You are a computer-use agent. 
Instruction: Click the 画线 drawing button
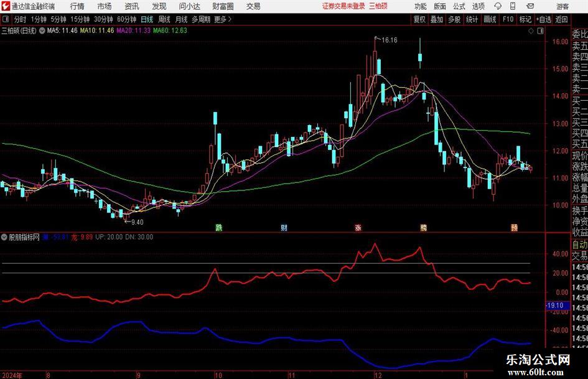click(x=490, y=19)
